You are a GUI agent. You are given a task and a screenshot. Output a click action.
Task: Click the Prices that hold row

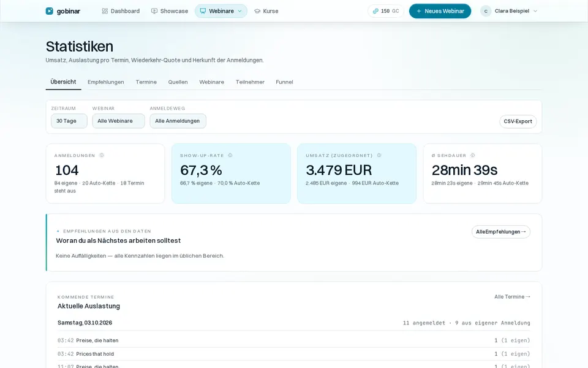coord(294,354)
